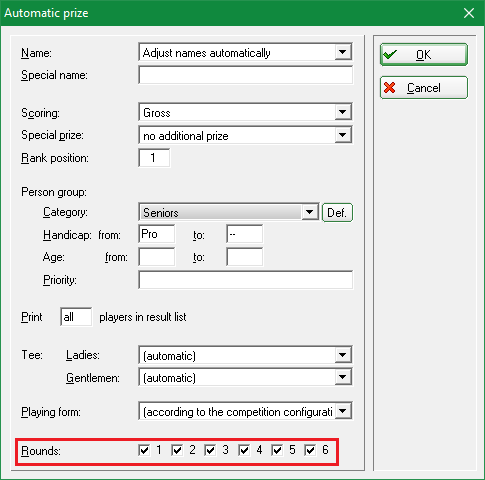Uncheck round 1 checkbox

(144, 450)
